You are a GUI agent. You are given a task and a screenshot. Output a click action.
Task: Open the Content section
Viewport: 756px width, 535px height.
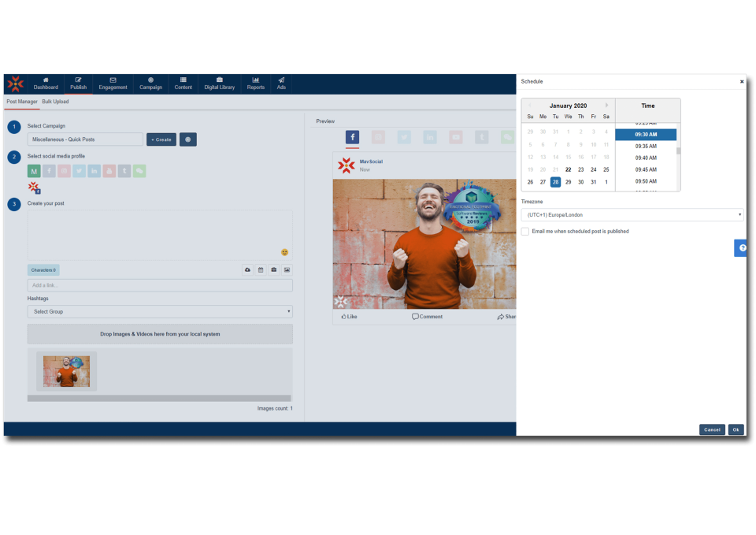pyautogui.click(x=183, y=84)
